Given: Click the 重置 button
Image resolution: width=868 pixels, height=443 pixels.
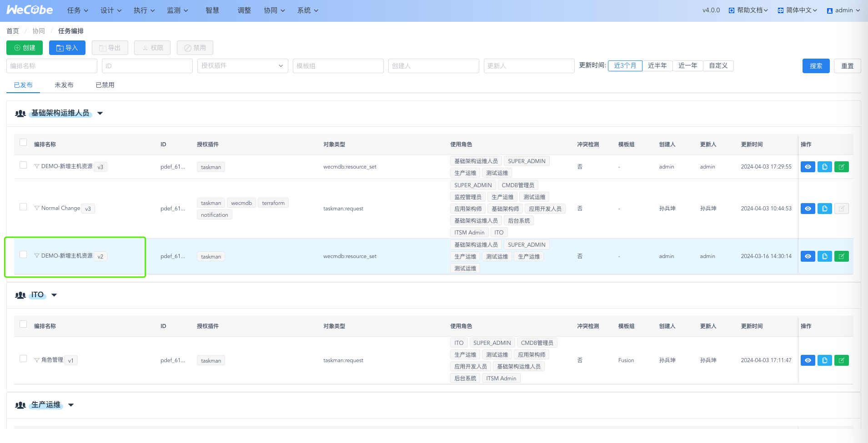Looking at the screenshot, I should [x=848, y=66].
